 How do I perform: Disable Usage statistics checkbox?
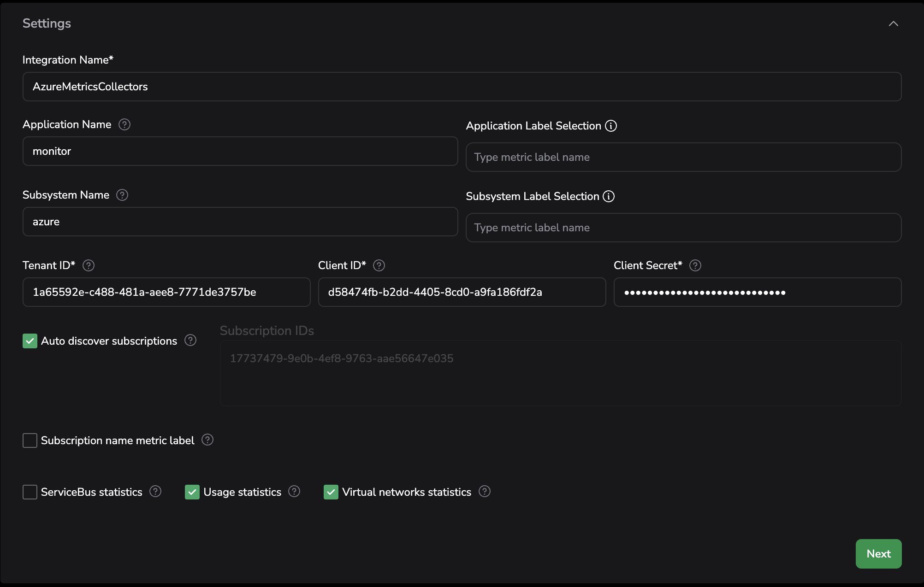pos(192,492)
